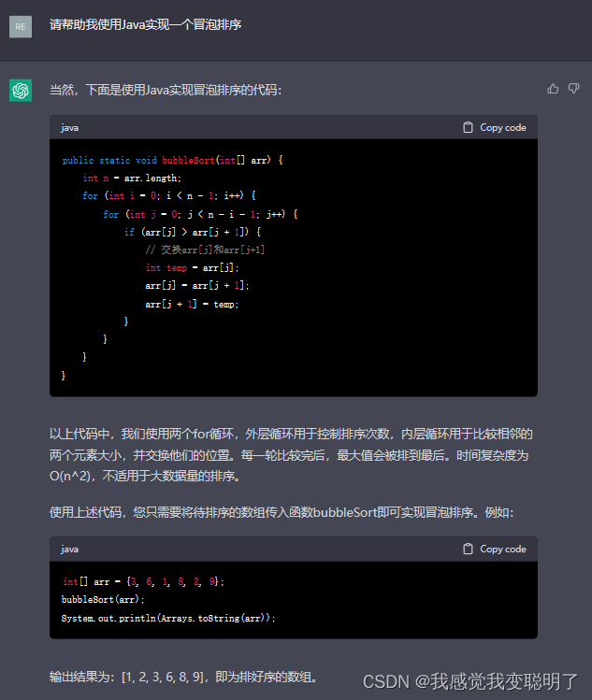Click the comment // 交换arr[j]和arr[j+1]
Image resolution: width=592 pixels, height=700 pixels.
point(205,250)
